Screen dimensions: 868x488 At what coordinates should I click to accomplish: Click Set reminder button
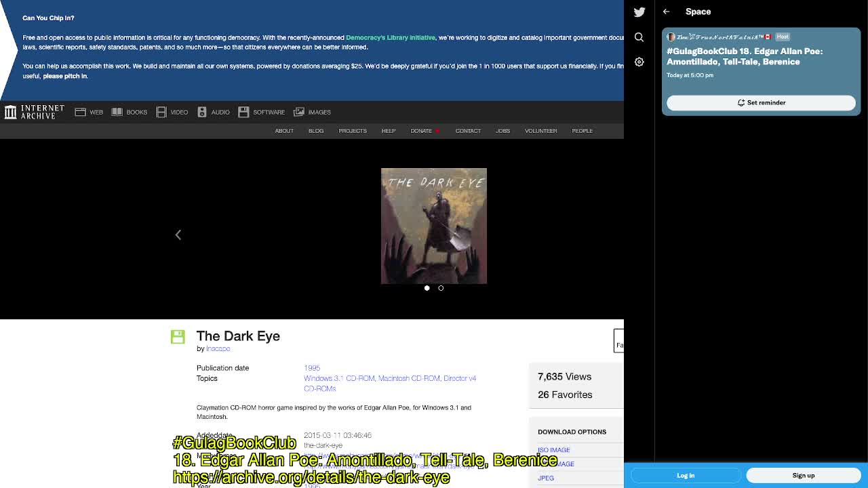pyautogui.click(x=761, y=102)
